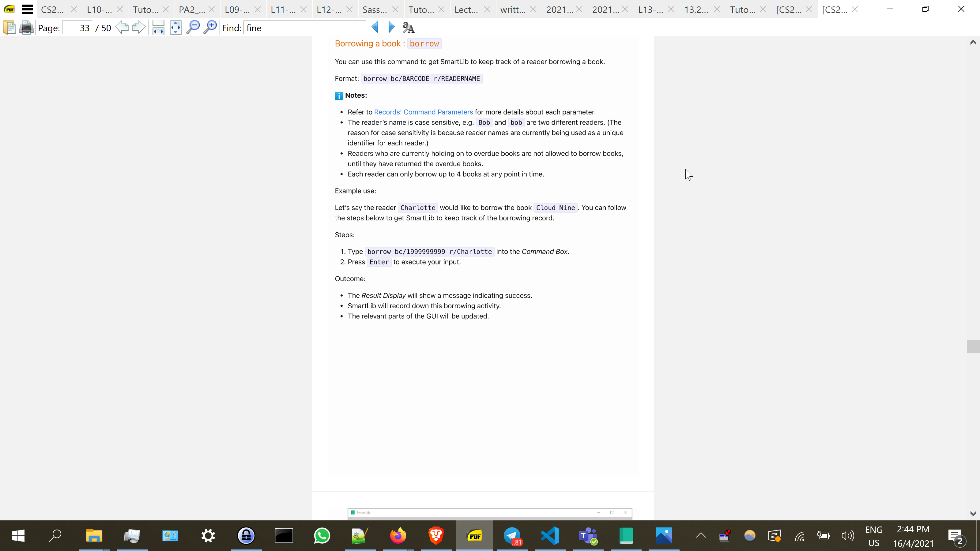The width and height of the screenshot is (980, 551).
Task: Go to next page arrow
Action: (139, 27)
